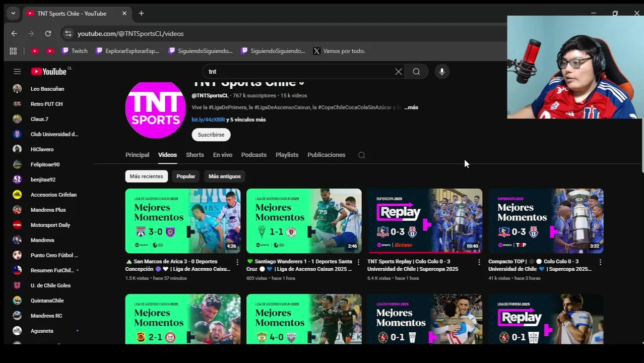Open a new browser tab with plus

142,14
